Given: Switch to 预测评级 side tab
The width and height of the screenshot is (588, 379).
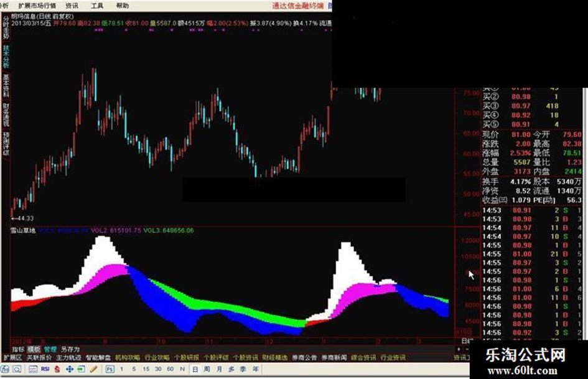Looking at the screenshot, I should tap(6, 143).
